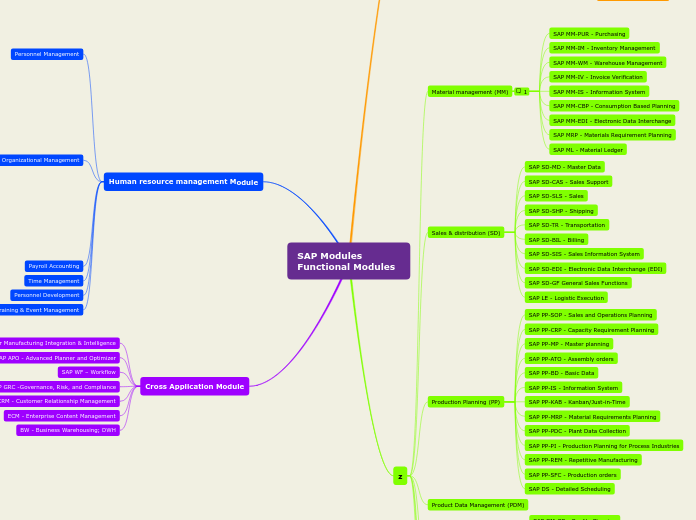Select the Product Data Management (PDM) node
Viewport: 696px width, 520px height.
coord(478,505)
